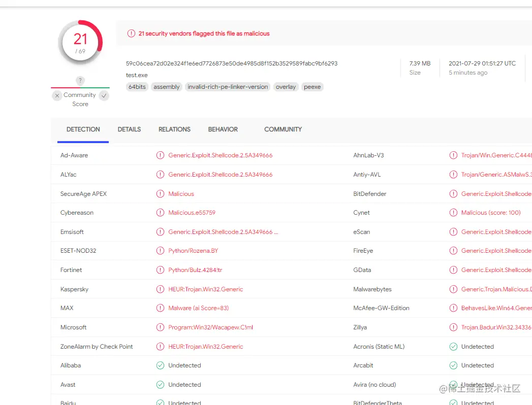Click the malicious warning icon in banner
The height and width of the screenshot is (405, 532).
pyautogui.click(x=131, y=33)
